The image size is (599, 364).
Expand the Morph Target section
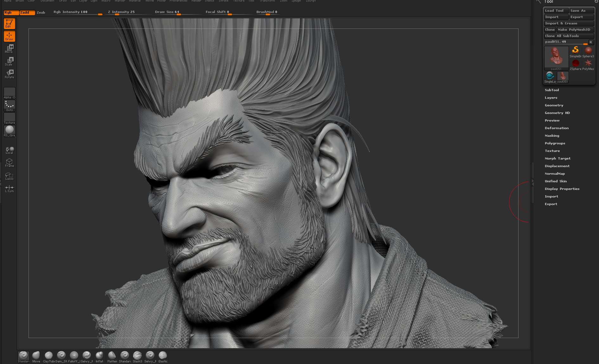click(x=557, y=159)
